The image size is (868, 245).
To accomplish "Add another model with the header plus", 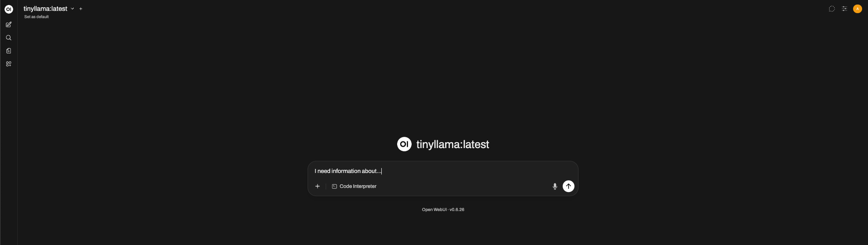I will [81, 9].
